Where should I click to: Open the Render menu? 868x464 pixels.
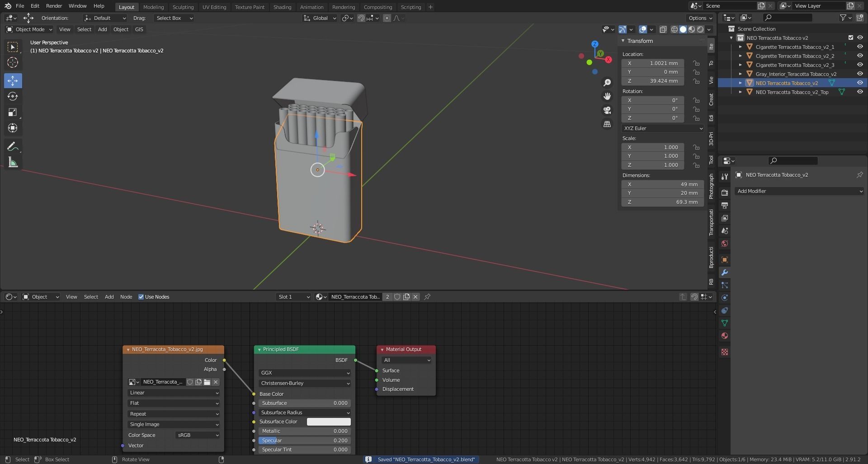coord(54,6)
